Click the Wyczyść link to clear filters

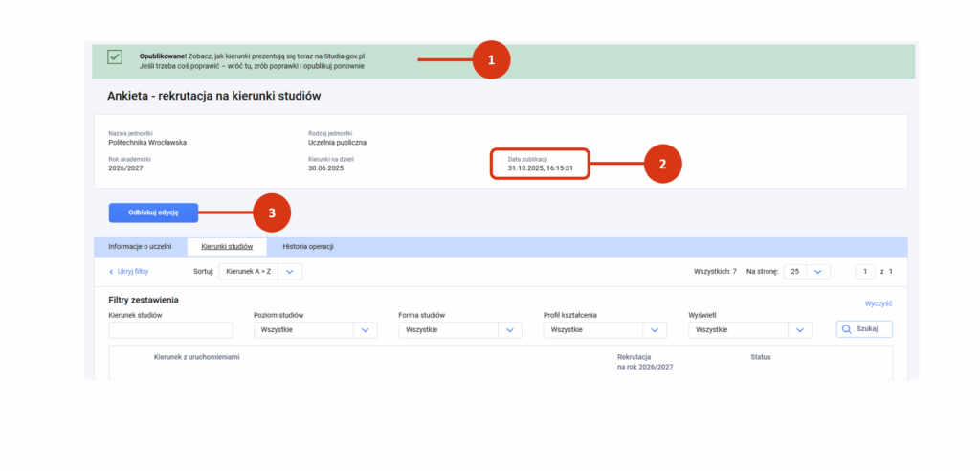[x=878, y=303]
